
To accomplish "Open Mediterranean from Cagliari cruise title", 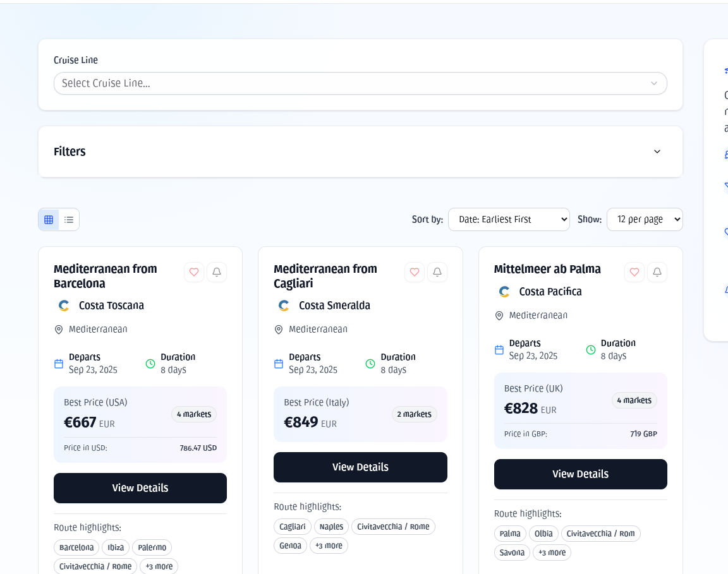I will click(325, 276).
